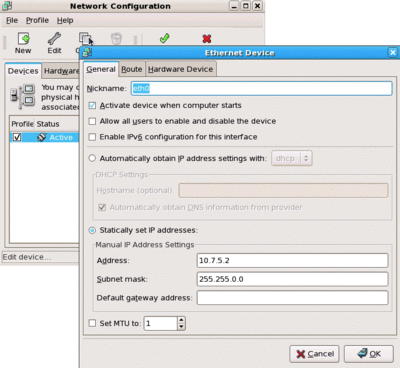Click the Nickname input field
The width and height of the screenshot is (400, 368).
tap(261, 88)
